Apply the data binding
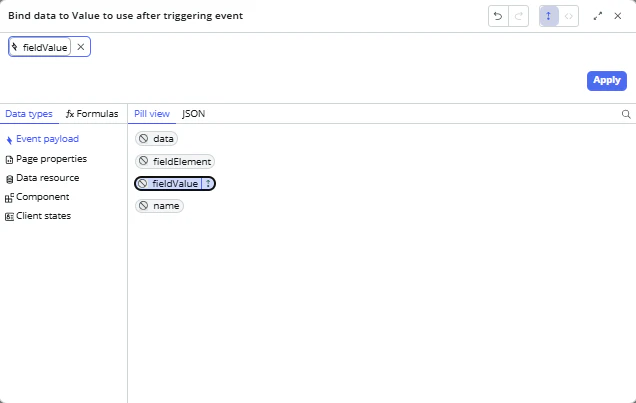 tap(606, 81)
